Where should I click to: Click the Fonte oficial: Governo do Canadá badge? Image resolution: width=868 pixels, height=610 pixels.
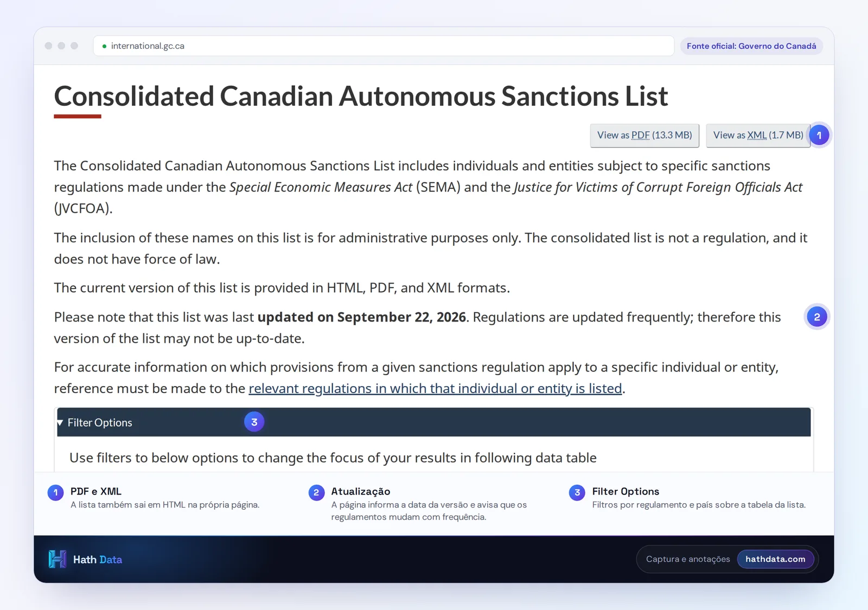751,46
